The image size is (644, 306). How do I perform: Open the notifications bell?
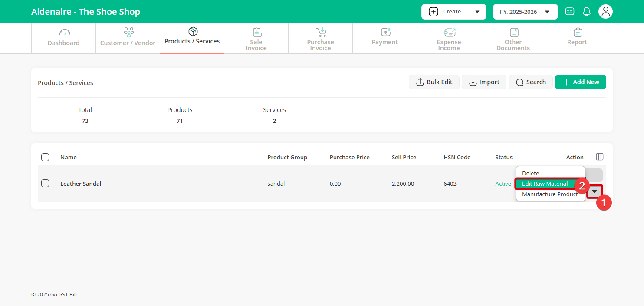coord(587,12)
